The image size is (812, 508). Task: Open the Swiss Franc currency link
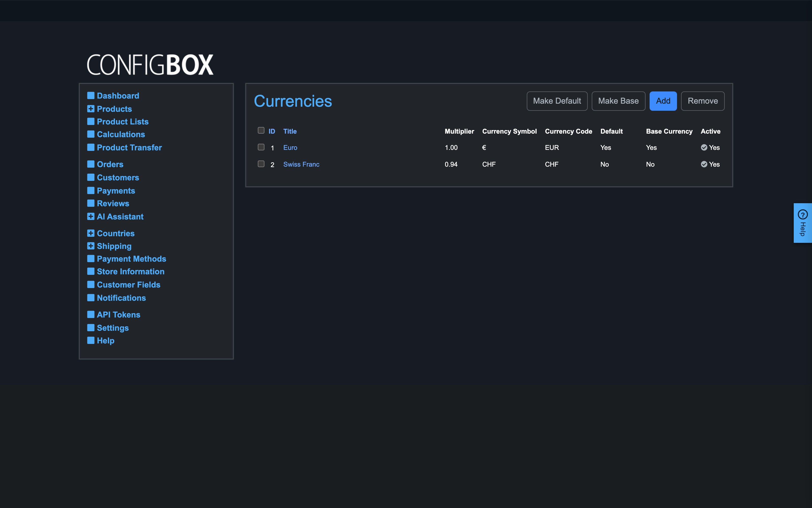(301, 164)
